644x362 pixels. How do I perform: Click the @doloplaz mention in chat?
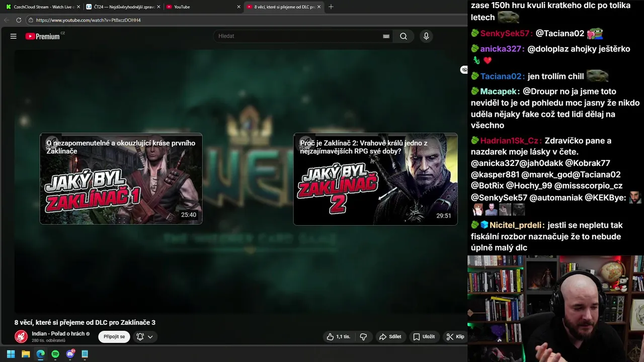(549, 49)
